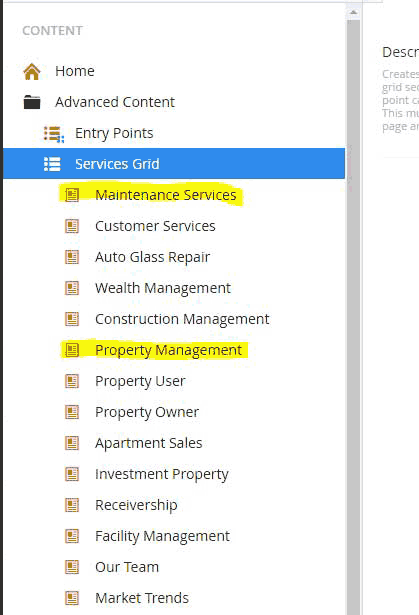The width and height of the screenshot is (419, 615).
Task: Click the Entry Points list icon
Action: pyautogui.click(x=54, y=134)
